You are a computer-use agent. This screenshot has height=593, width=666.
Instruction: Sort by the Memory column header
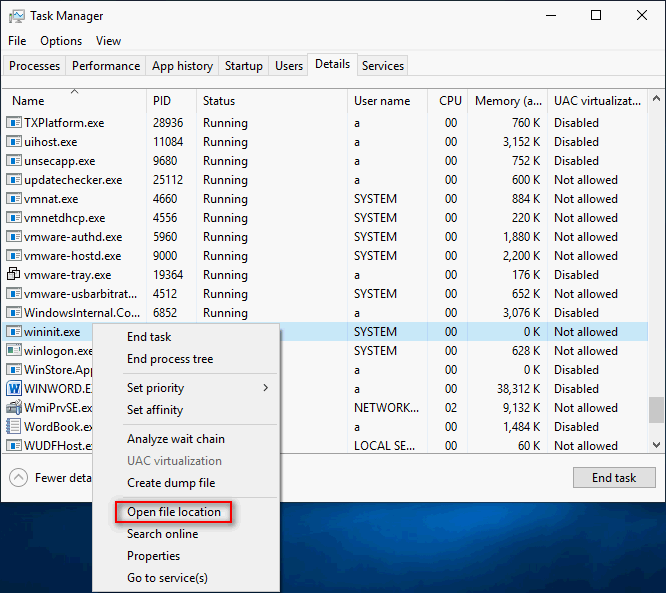508,101
